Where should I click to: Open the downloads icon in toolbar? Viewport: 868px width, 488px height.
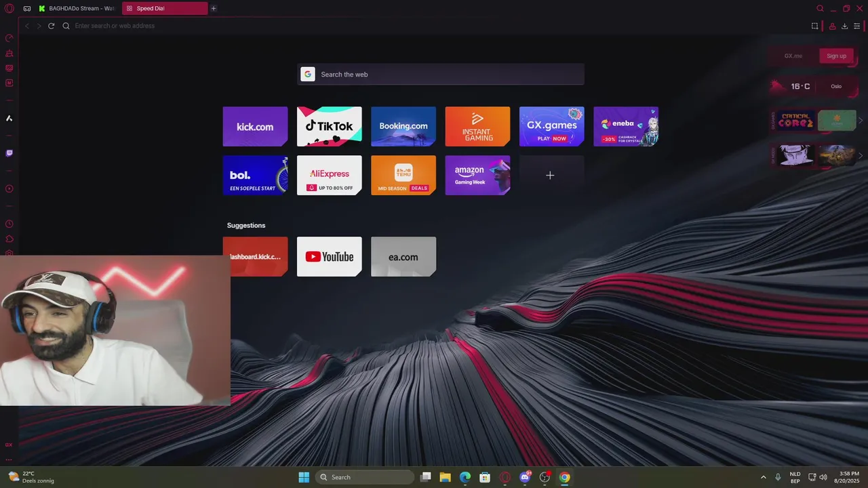tap(844, 26)
